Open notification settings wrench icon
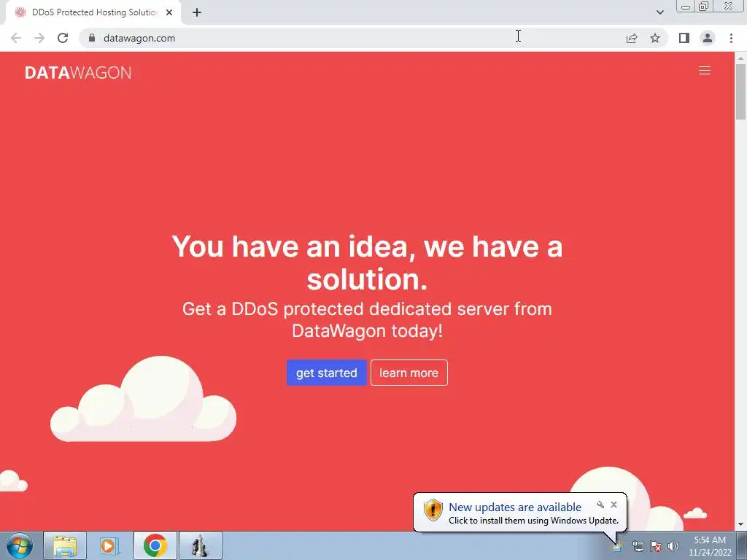Viewport: 747px width, 560px height. point(600,505)
